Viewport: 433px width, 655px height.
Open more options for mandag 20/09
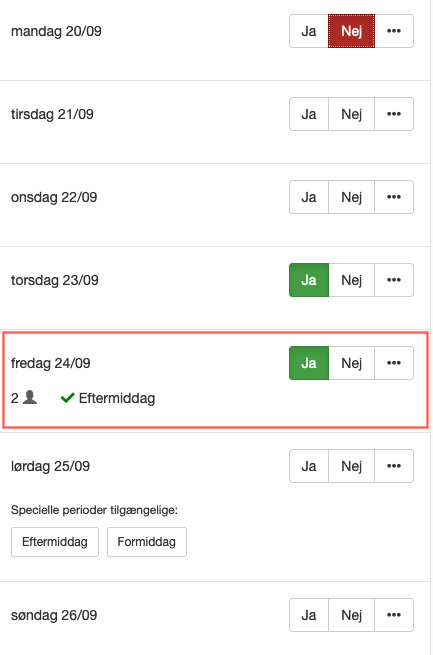pyautogui.click(x=394, y=31)
